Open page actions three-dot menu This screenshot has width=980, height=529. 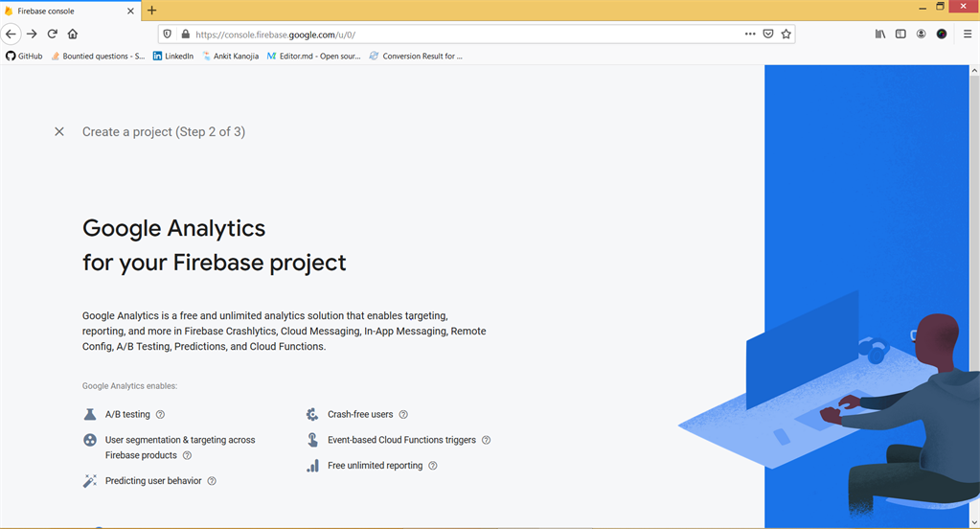click(x=750, y=34)
